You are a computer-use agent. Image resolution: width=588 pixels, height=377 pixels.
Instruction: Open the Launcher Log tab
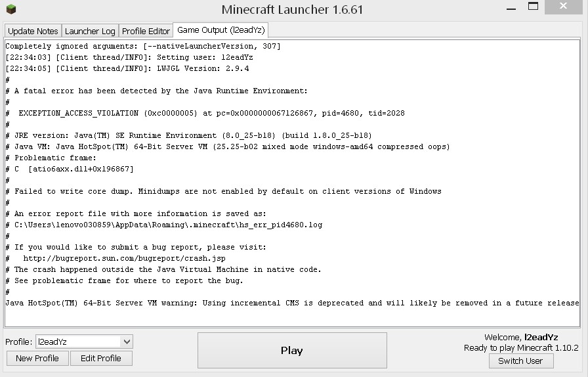coord(90,31)
